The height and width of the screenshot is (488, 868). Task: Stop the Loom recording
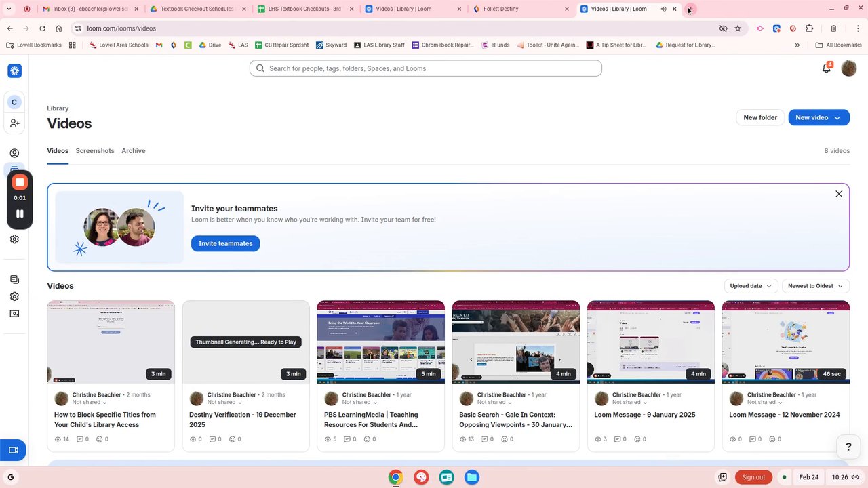point(20,182)
